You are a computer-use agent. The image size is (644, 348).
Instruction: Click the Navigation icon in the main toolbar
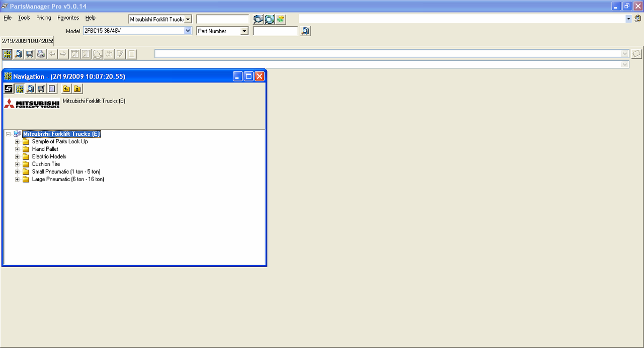coord(7,54)
